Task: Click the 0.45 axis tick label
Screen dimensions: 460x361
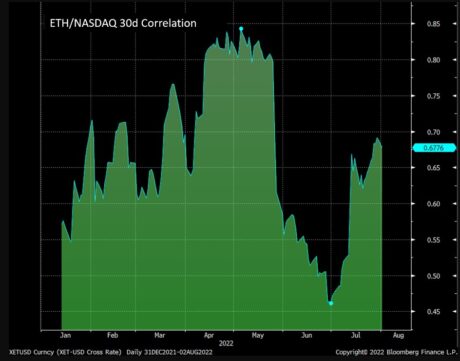Action: coord(433,312)
